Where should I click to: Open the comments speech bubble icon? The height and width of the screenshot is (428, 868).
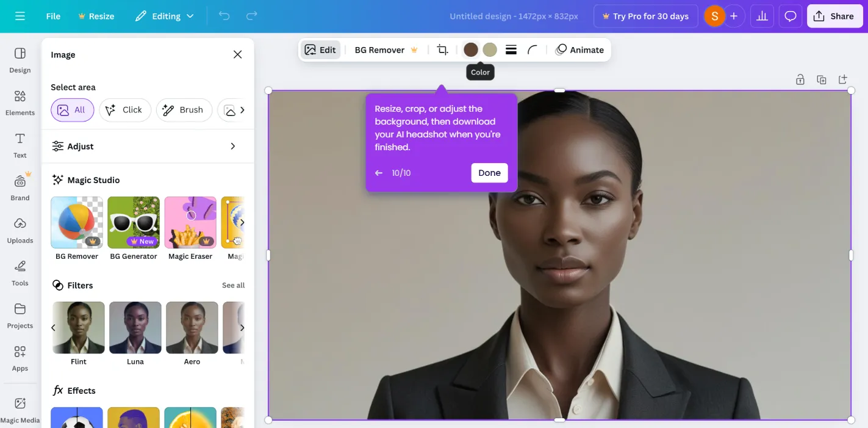791,16
